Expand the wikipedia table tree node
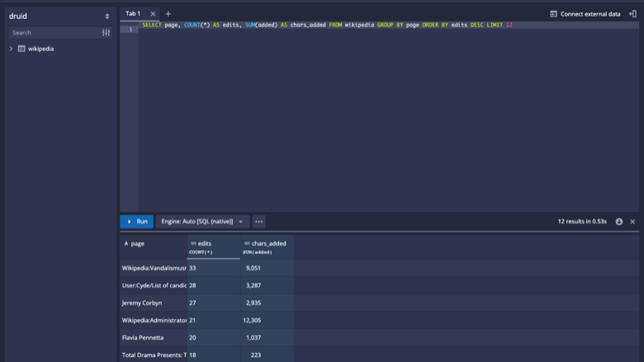The width and height of the screenshot is (644, 362). [x=11, y=49]
